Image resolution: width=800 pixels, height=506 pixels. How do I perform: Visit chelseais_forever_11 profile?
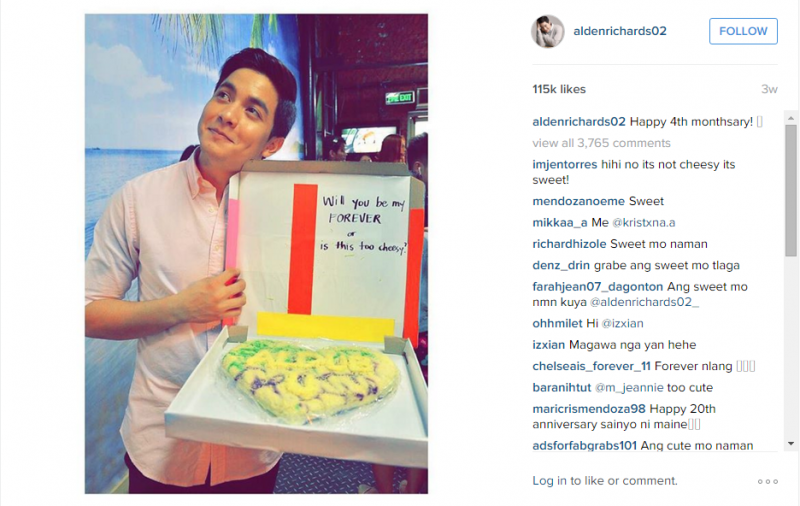(x=591, y=366)
